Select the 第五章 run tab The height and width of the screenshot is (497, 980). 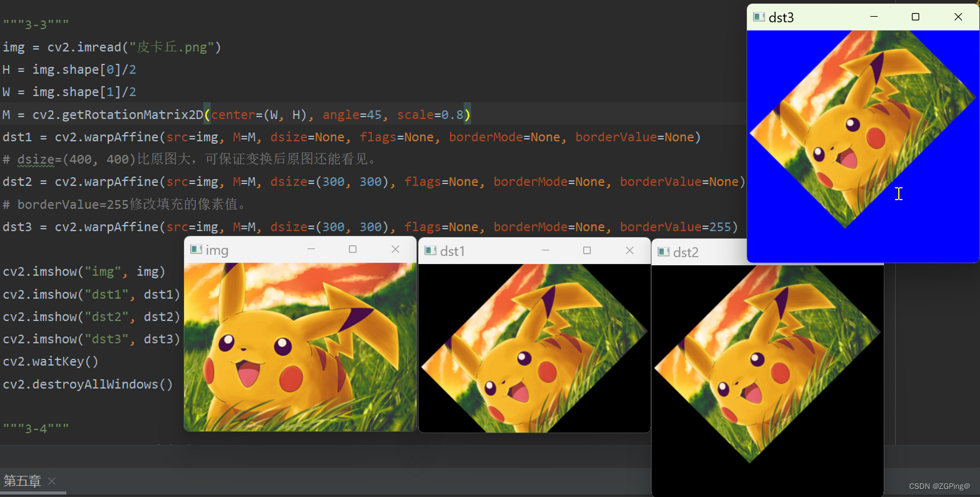click(x=22, y=481)
